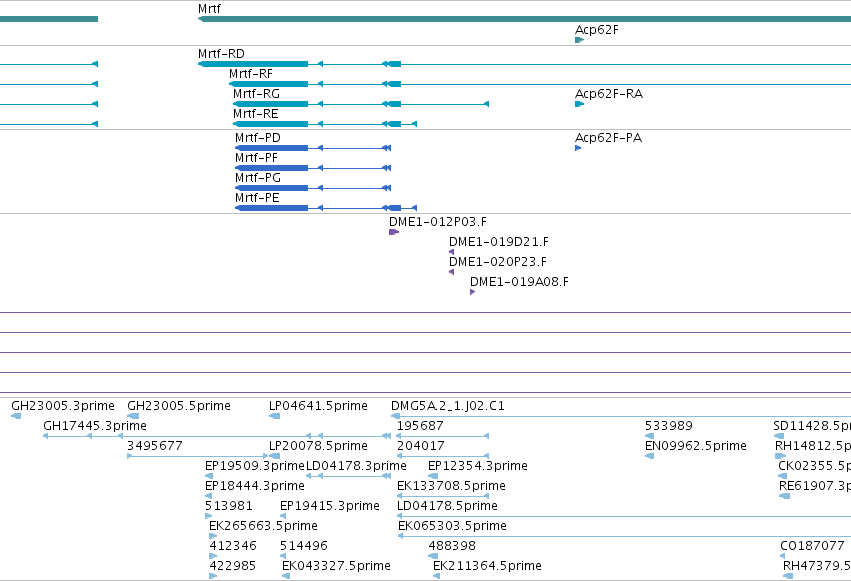This screenshot has height=581, width=851.
Task: Open the DME1-020P23.F feature label
Action: click(x=498, y=262)
